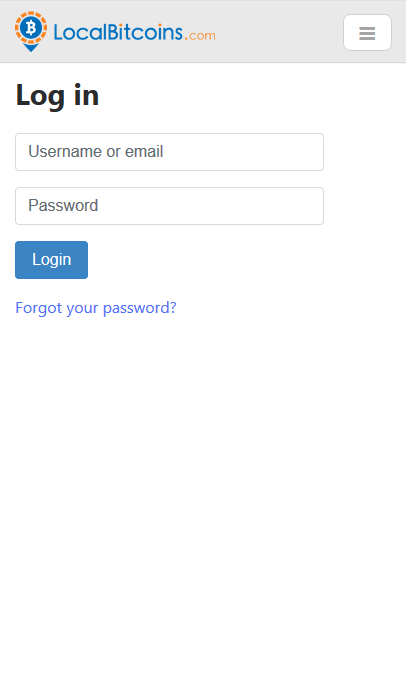Image resolution: width=406 pixels, height=699 pixels.
Task: Click the Password placeholder text
Action: point(63,206)
